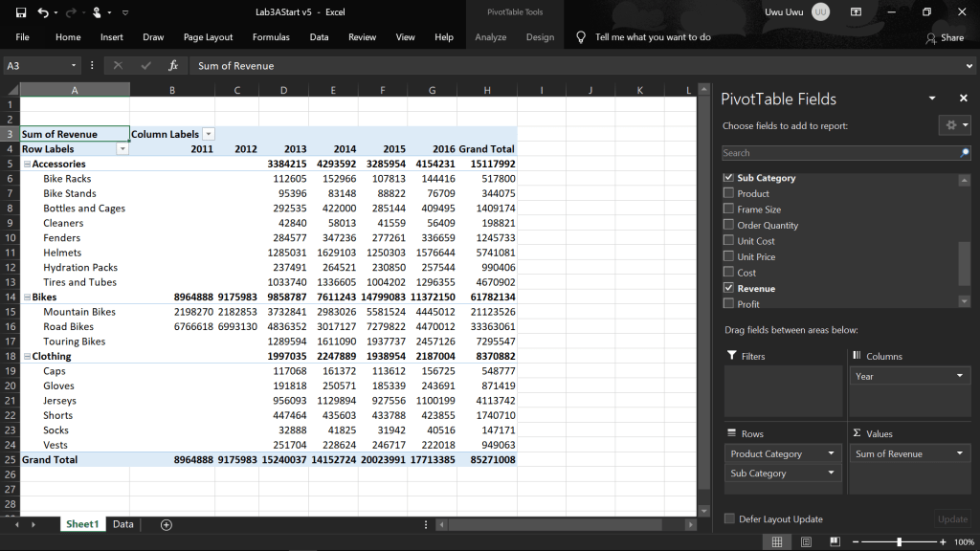This screenshot has width=980, height=551.
Task: Open the Formulas ribbon tab
Action: click(x=271, y=37)
